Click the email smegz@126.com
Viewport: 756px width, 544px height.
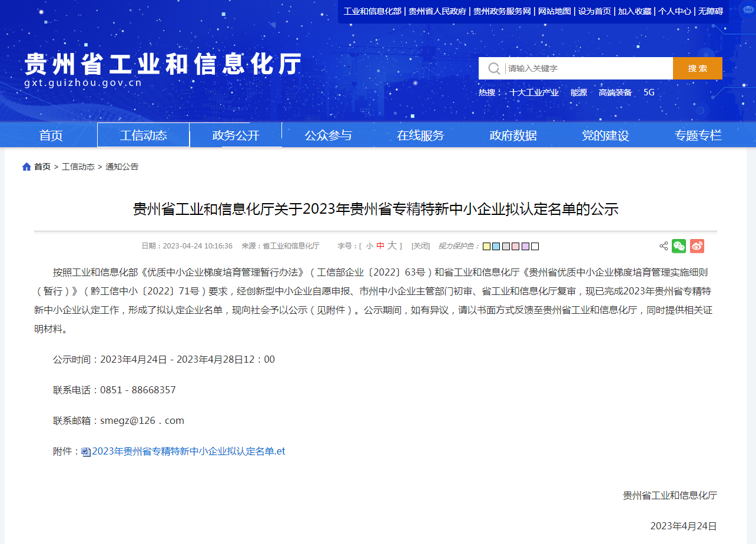(x=142, y=421)
